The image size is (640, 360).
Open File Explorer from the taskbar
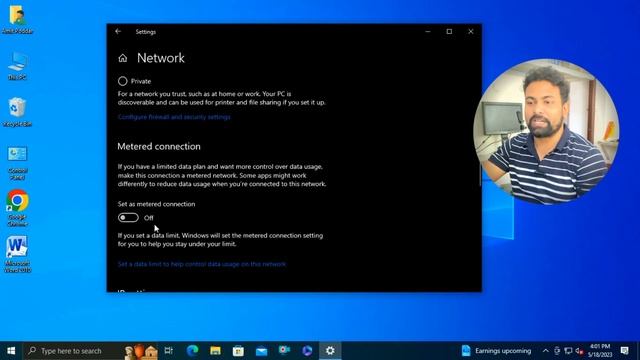tap(216, 351)
